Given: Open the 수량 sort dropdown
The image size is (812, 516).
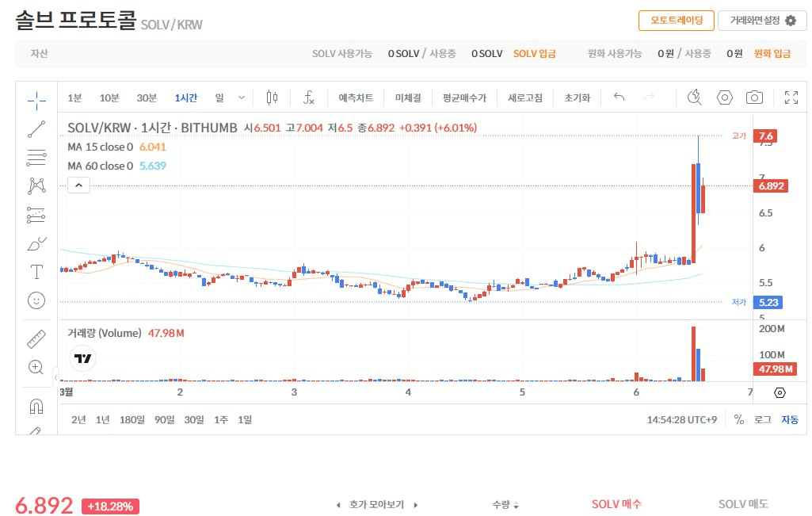Looking at the screenshot, I should (x=505, y=504).
